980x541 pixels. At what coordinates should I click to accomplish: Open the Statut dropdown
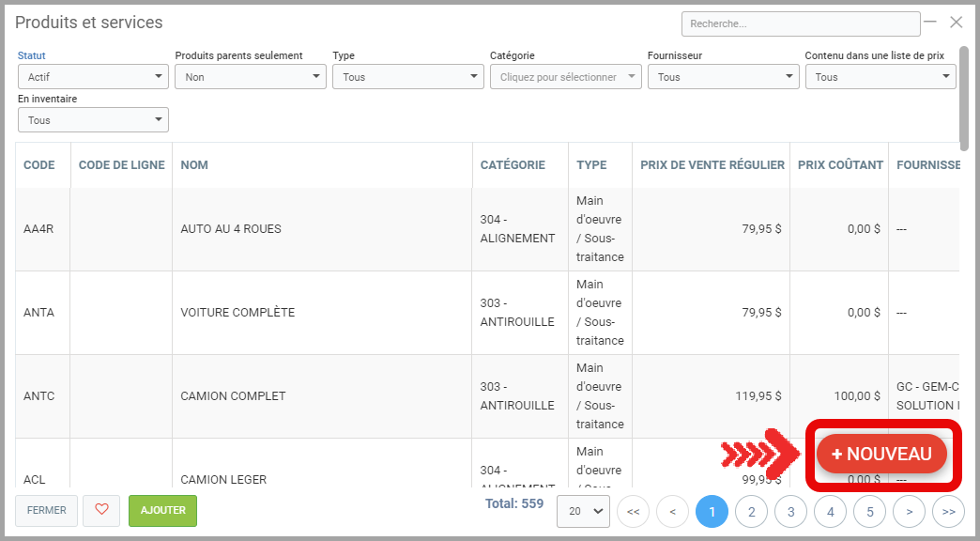click(x=93, y=77)
